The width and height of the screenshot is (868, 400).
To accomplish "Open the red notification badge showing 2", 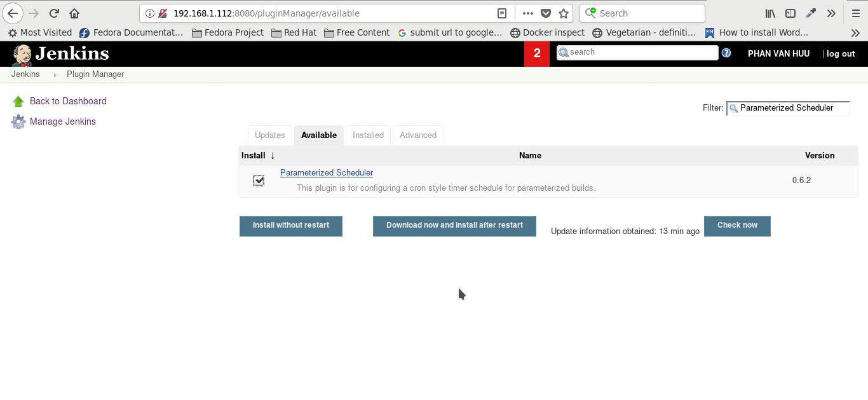I will point(537,53).
